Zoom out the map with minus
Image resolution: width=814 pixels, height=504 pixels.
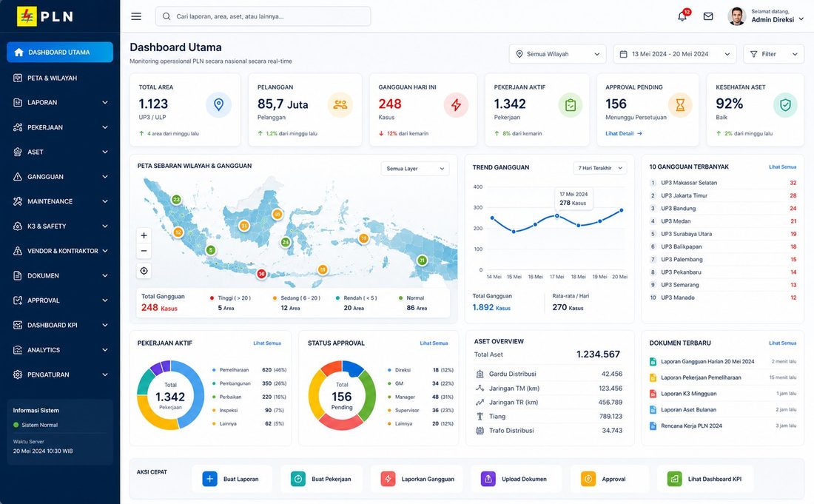pos(144,251)
